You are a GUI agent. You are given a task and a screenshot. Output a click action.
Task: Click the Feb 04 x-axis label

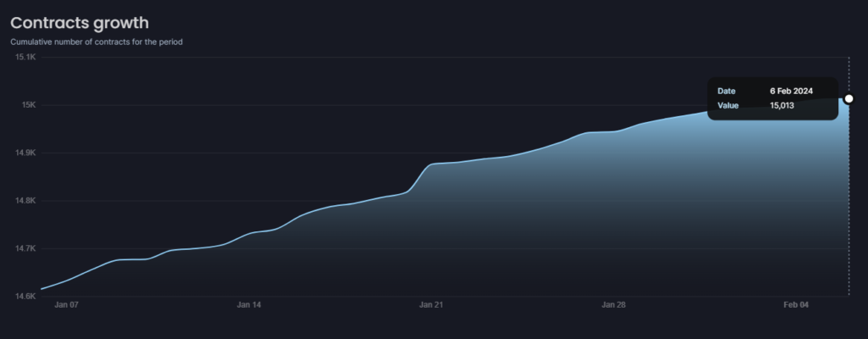pos(798,304)
